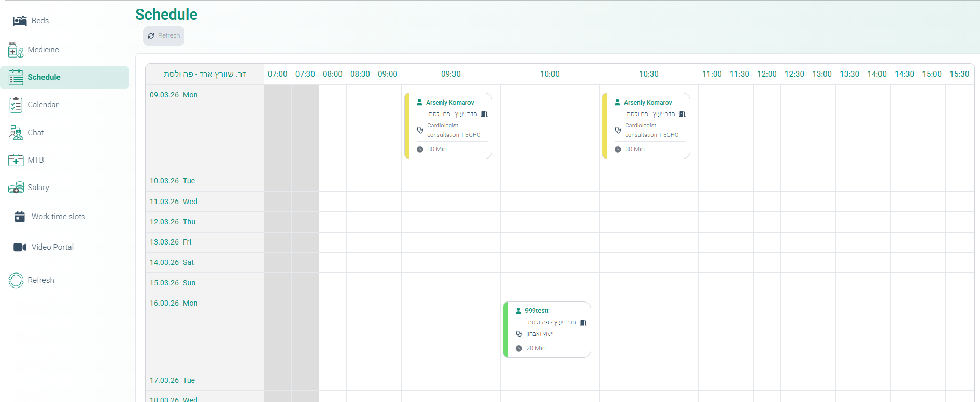Image resolution: width=980 pixels, height=402 pixels.
Task: Click the Beds bed icon in sidebar
Action: tap(20, 21)
